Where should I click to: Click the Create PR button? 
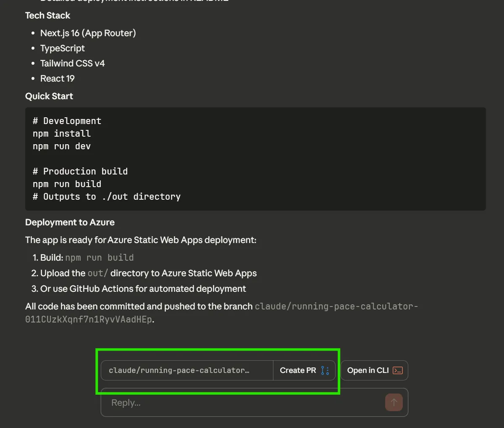pyautogui.click(x=298, y=370)
